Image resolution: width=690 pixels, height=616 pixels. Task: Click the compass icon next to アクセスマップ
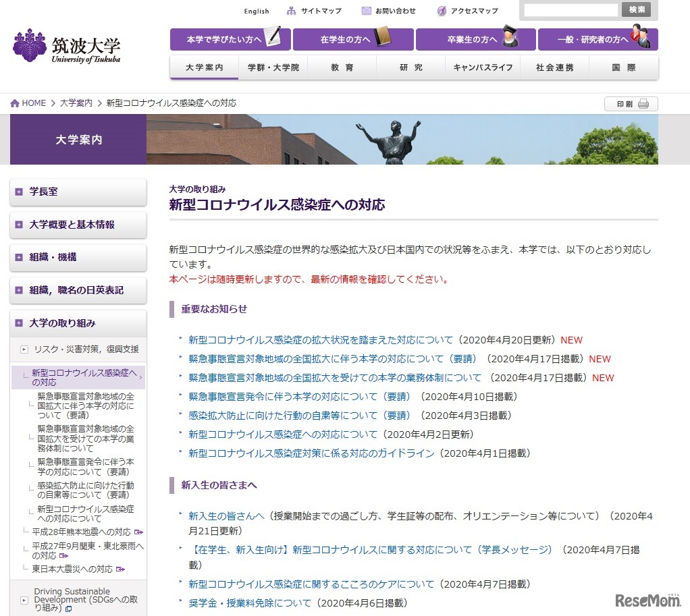pyautogui.click(x=443, y=10)
